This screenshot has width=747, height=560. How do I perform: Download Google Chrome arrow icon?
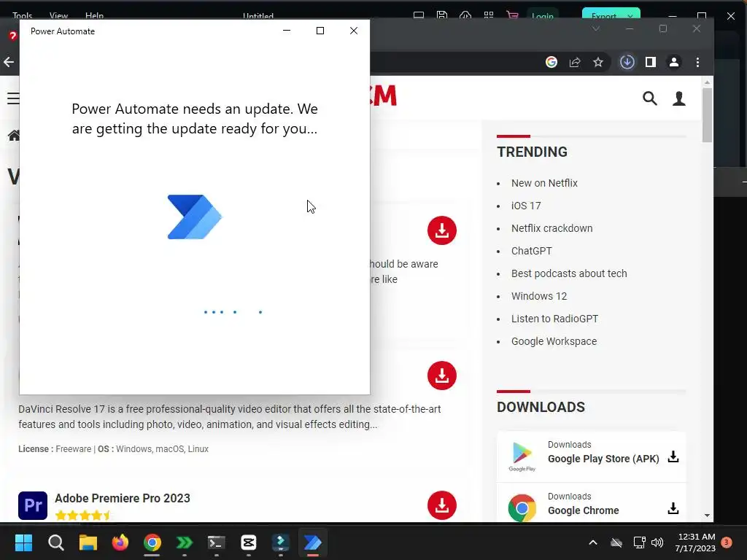(673, 508)
